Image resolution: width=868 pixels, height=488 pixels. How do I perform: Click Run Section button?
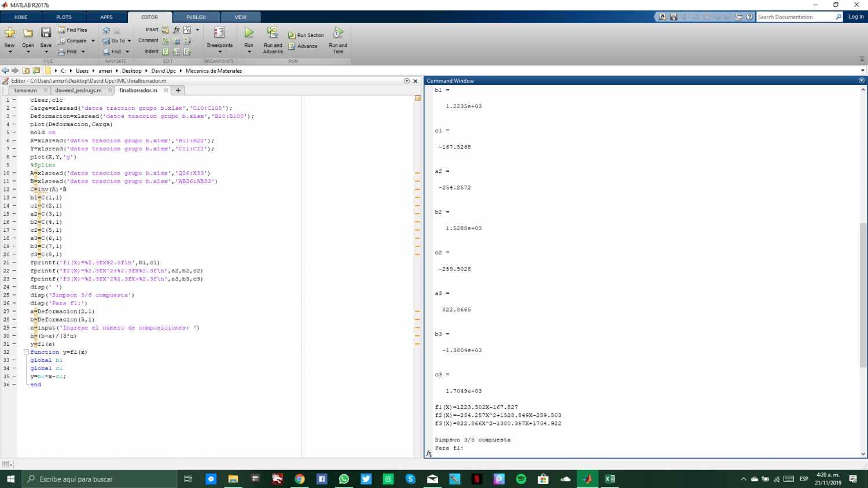point(306,35)
